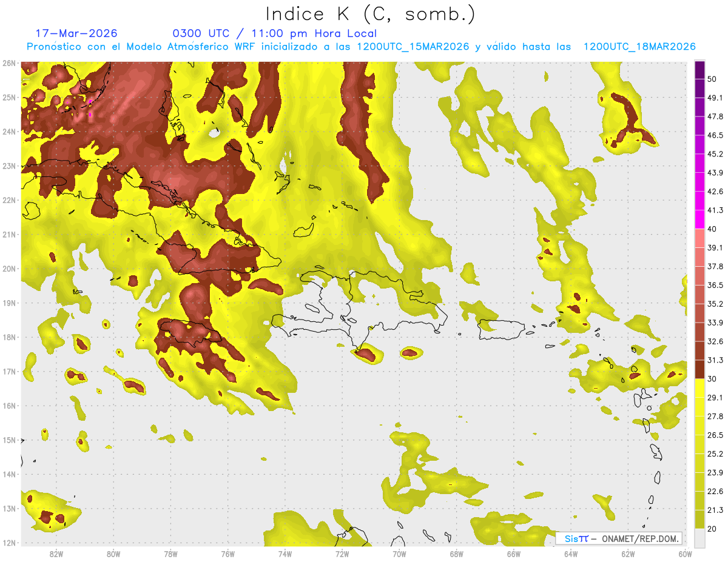Click the time text "0300 UTC / 11:00 pm Hora Local"
728x562 pixels.
coord(275,33)
